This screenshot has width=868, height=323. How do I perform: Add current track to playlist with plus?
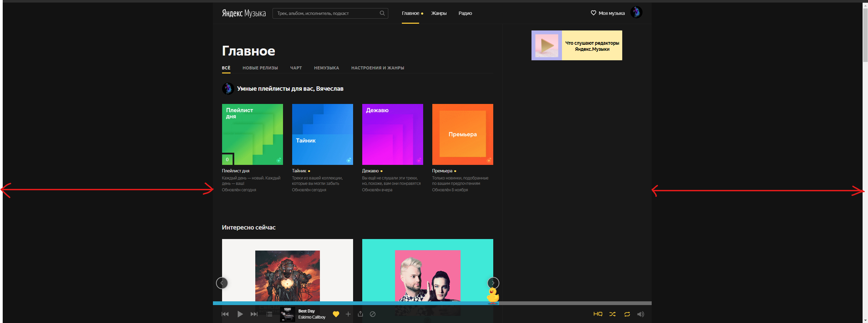[x=348, y=314]
